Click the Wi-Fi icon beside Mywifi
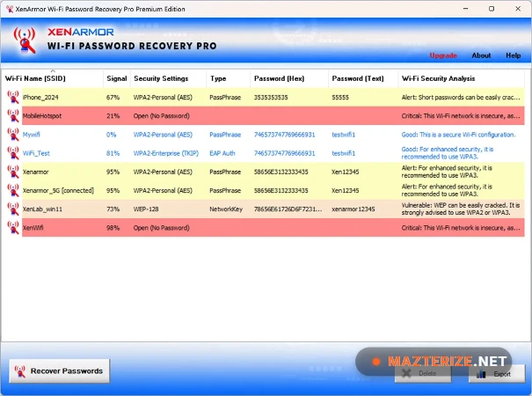The width and height of the screenshot is (532, 396). tap(13, 135)
